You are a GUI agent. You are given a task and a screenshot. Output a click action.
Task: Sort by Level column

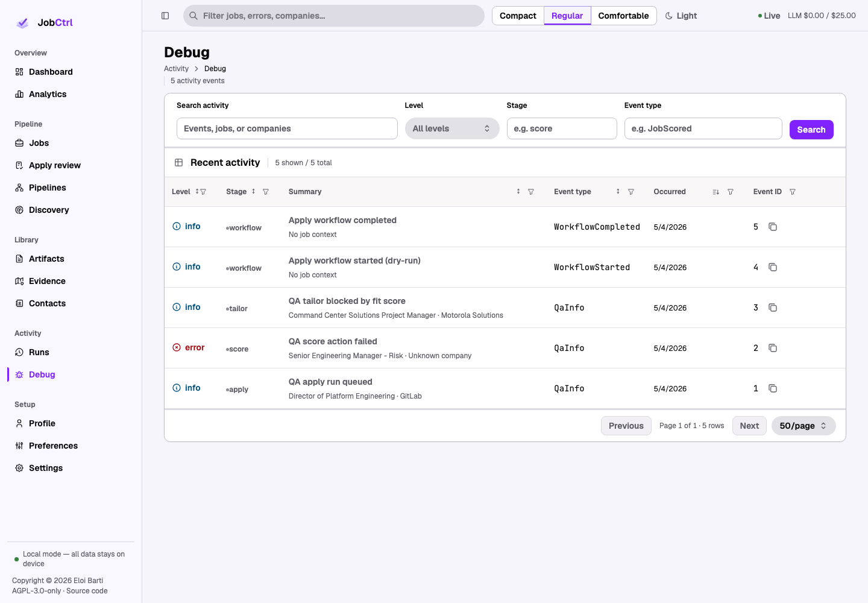click(x=197, y=191)
